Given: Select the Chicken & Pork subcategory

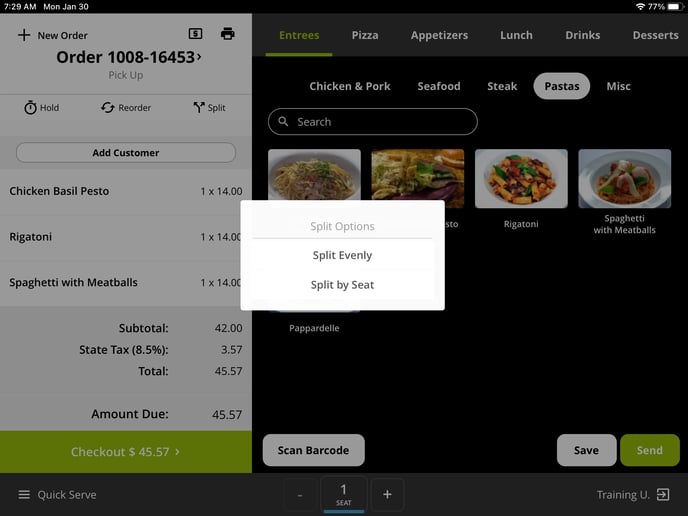Looking at the screenshot, I should [350, 86].
